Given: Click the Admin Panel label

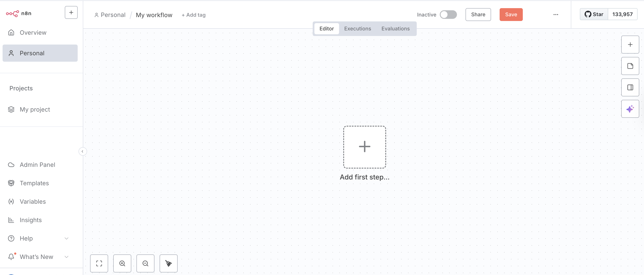Looking at the screenshot, I should [x=38, y=165].
